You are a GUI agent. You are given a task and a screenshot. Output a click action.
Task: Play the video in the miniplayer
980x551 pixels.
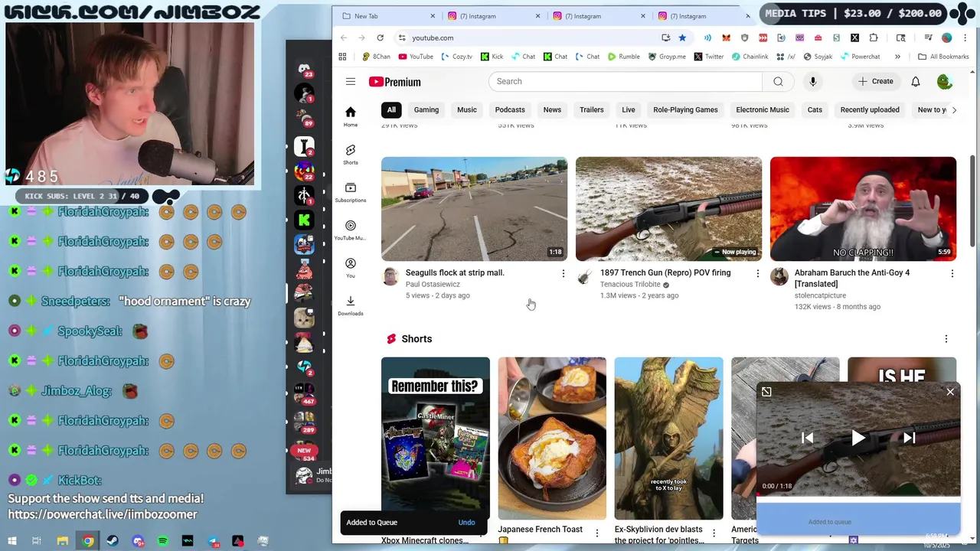[x=858, y=438]
